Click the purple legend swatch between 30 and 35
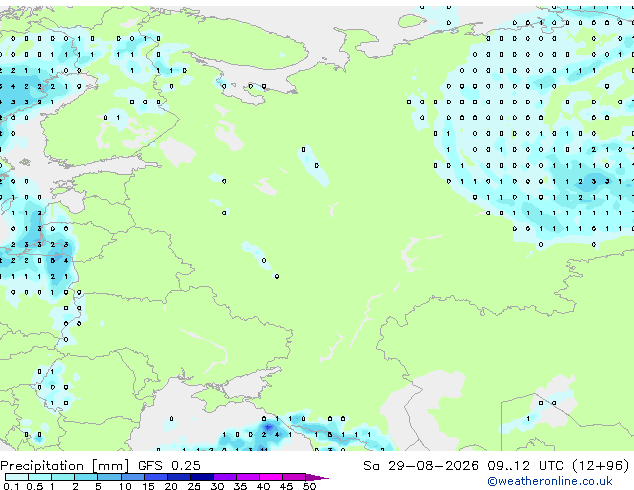 pos(225,477)
